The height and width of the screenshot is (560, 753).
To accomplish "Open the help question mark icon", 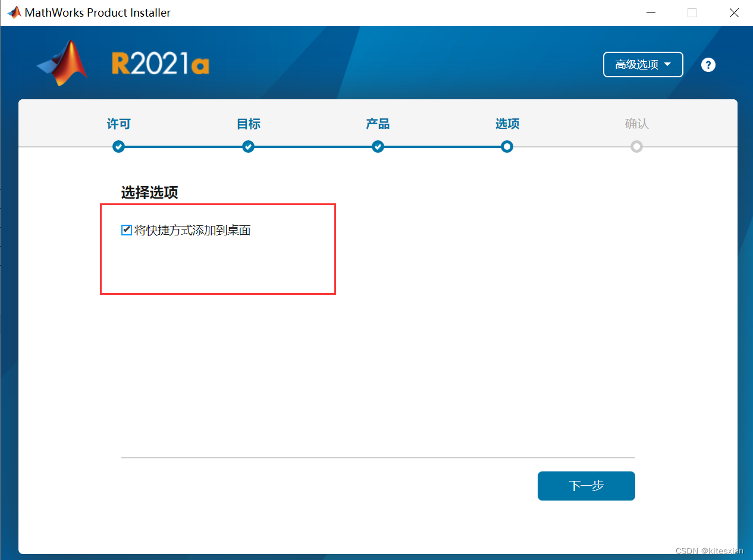I will (x=708, y=65).
